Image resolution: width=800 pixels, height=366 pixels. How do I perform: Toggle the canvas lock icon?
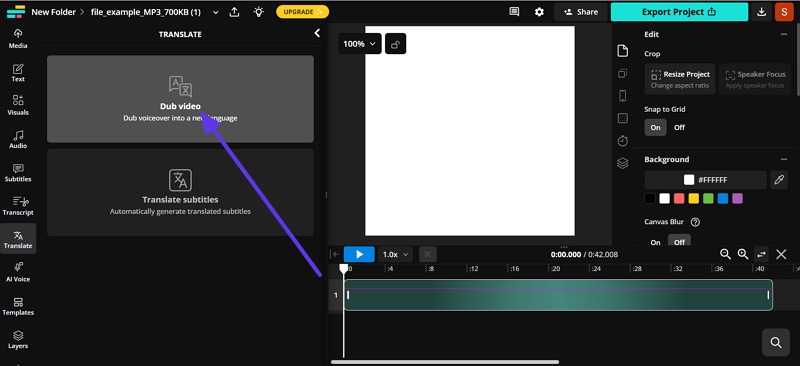[x=395, y=44]
